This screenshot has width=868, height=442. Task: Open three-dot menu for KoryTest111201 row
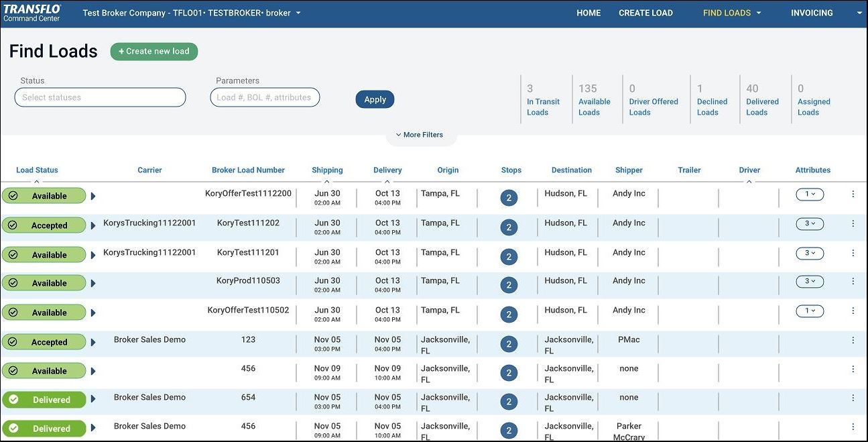[x=853, y=254]
